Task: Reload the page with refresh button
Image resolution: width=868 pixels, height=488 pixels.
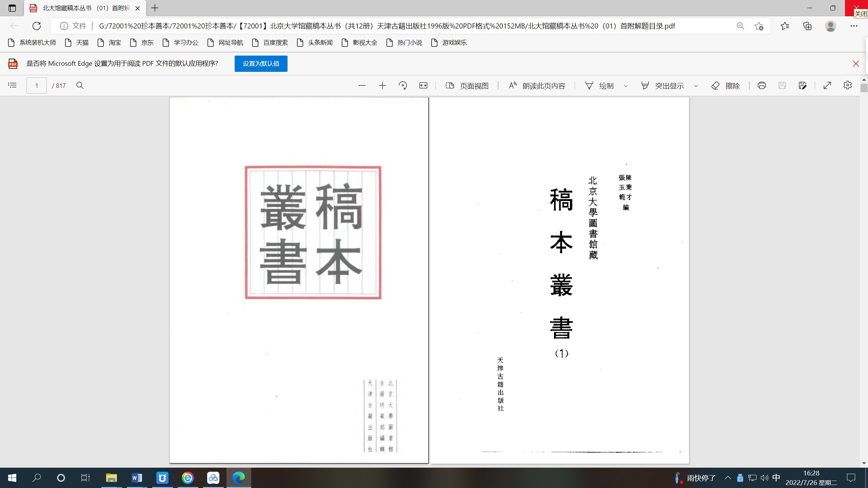Action: pyautogui.click(x=37, y=26)
